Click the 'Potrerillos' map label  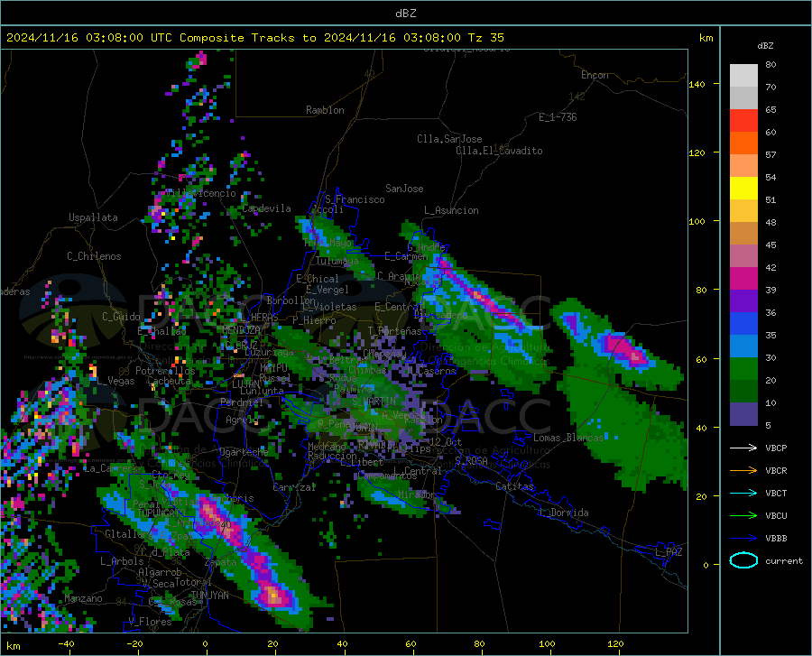pos(165,371)
